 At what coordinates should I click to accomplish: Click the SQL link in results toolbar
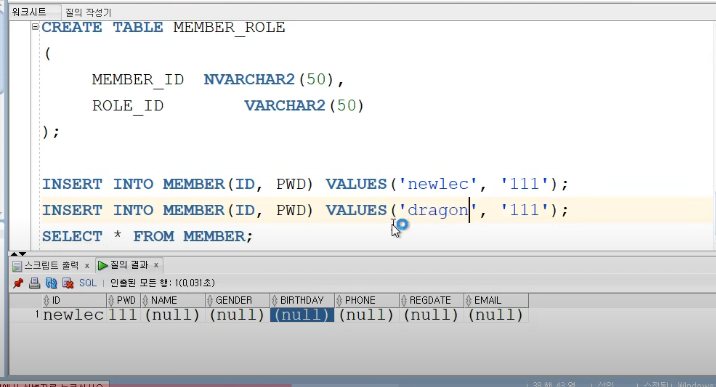(88, 283)
